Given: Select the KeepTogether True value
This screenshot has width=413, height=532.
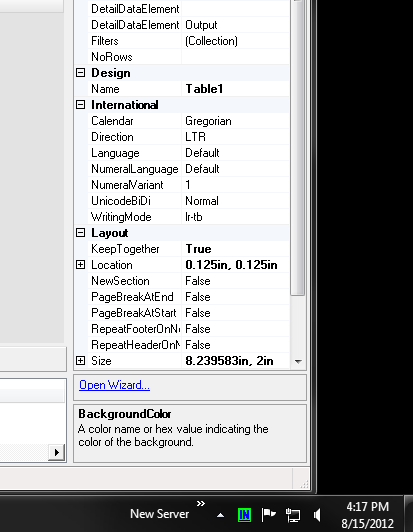Looking at the screenshot, I should tap(236, 249).
